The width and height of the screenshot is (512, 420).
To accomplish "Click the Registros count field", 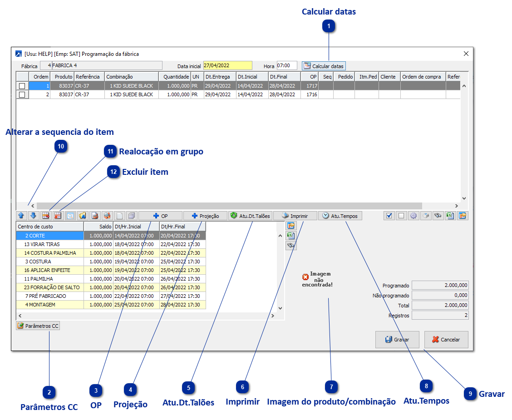I will [440, 315].
